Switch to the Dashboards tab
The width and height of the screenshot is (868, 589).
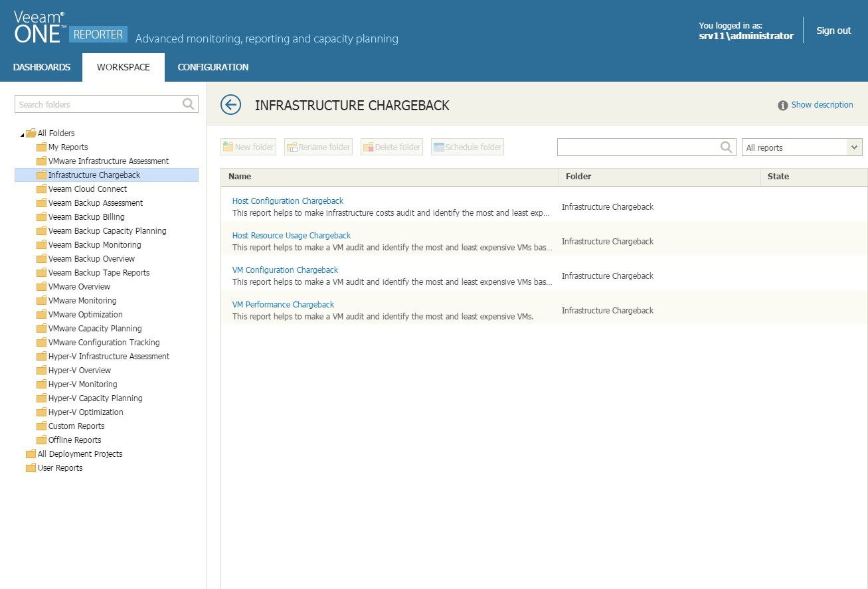(42, 67)
